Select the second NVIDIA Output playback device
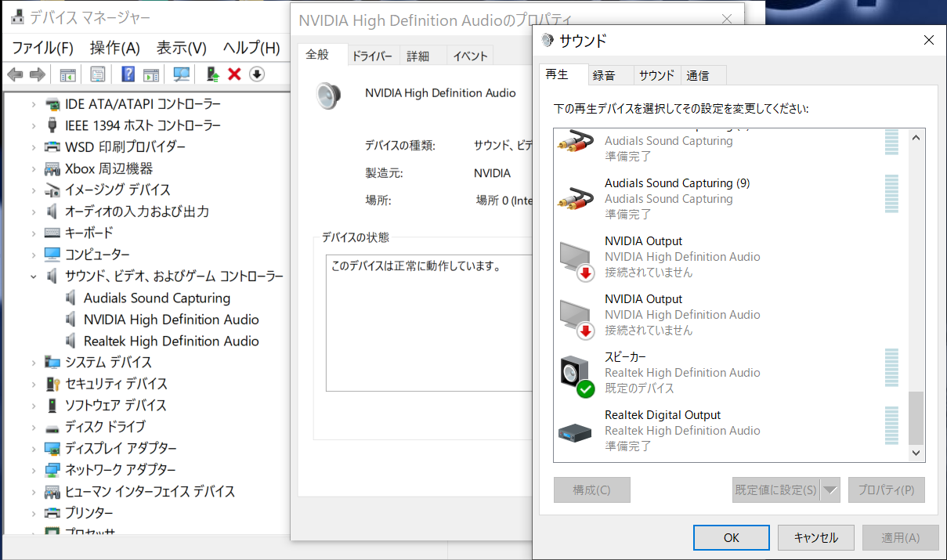This screenshot has width=947, height=560. [732, 315]
